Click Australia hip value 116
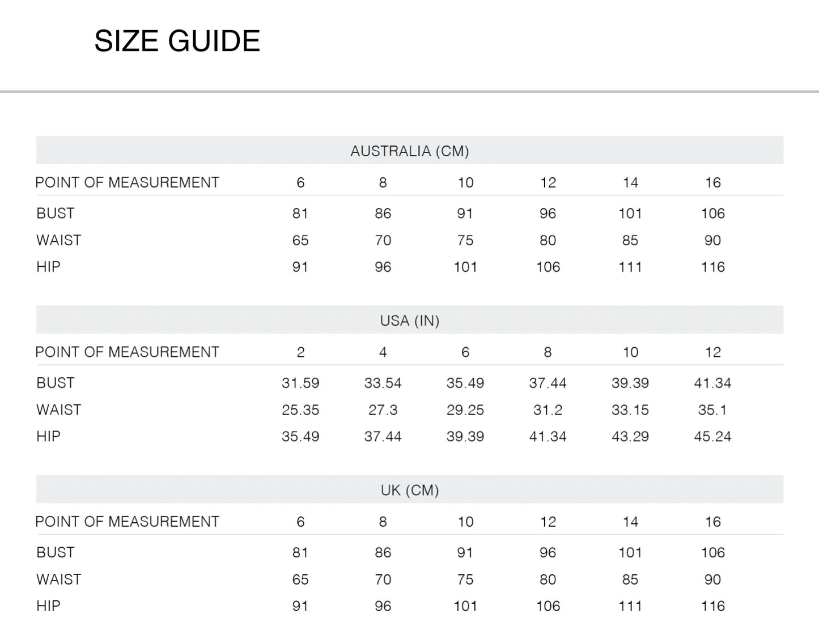 pyautogui.click(x=712, y=267)
